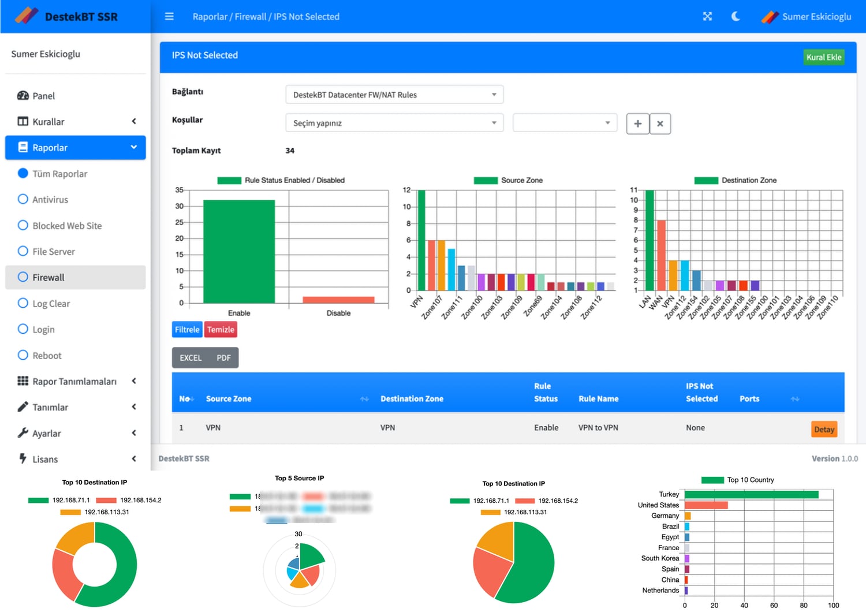The height and width of the screenshot is (616, 866).
Task: Click Top 10 Country legend swatch
Action: 712,480
